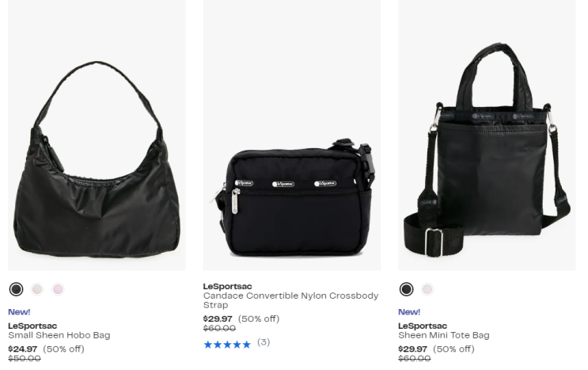This screenshot has width=588, height=370.
Task: Open the (3) reviews count
Action: [264, 342]
